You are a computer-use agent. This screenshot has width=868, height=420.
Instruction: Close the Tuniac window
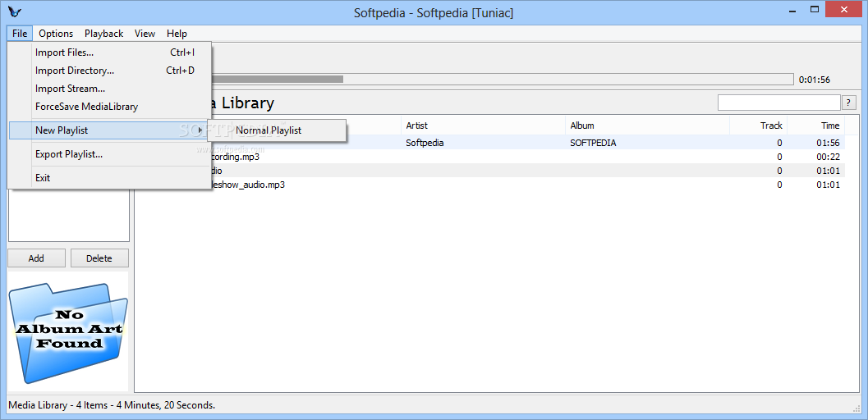[x=844, y=10]
